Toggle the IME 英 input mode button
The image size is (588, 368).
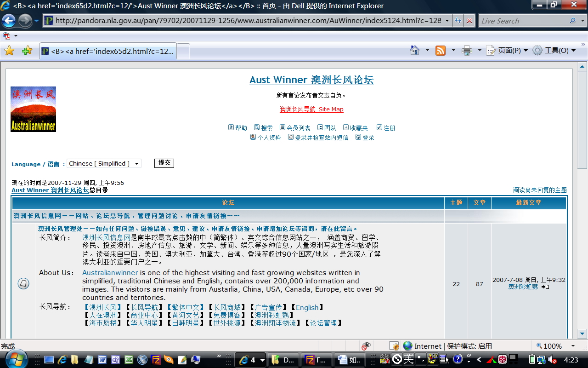coord(408,359)
